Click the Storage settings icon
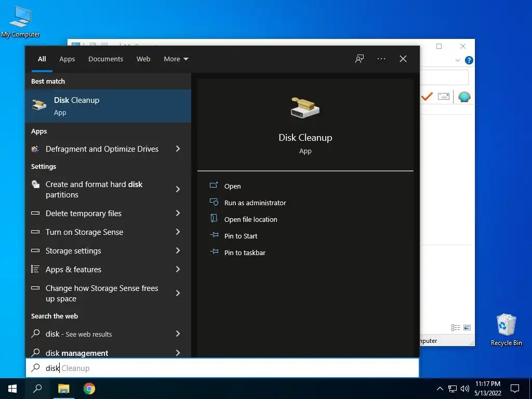The height and width of the screenshot is (399, 532). tap(35, 251)
